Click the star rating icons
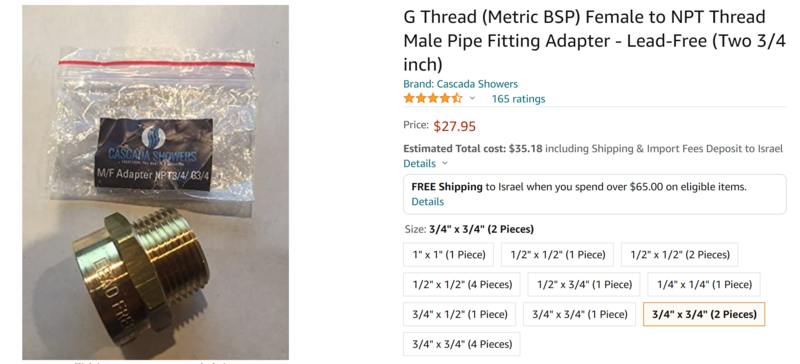This screenshot has width=800, height=364. 433,99
